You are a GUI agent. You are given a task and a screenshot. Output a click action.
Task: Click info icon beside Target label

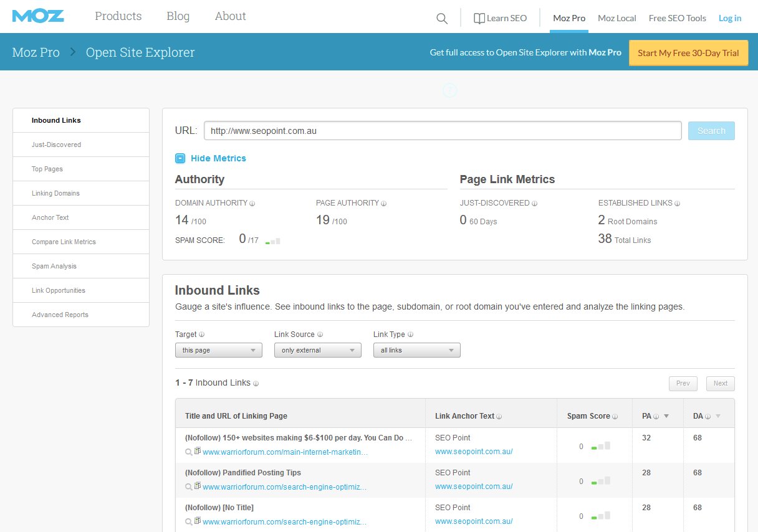coord(202,335)
